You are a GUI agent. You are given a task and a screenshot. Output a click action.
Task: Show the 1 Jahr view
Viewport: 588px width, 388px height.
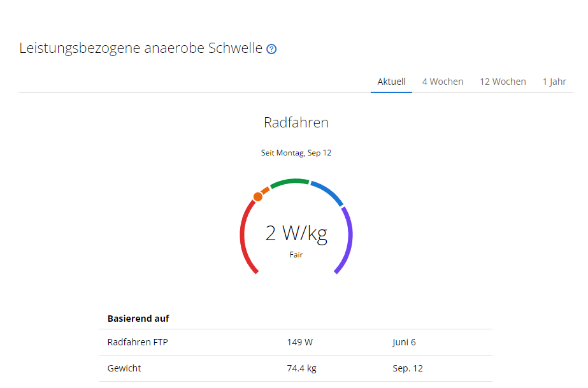[554, 82]
